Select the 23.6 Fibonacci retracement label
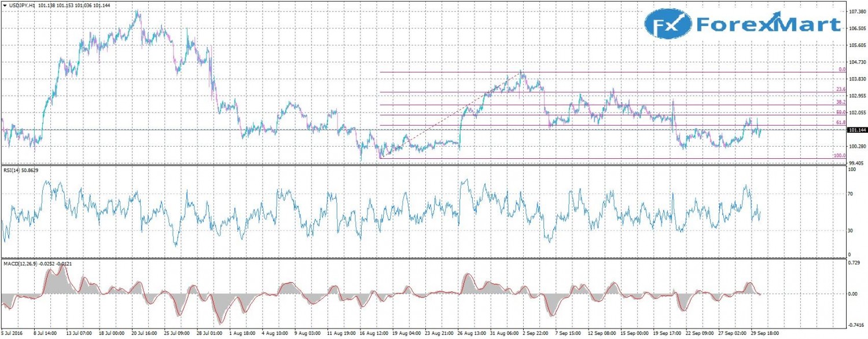The image size is (868, 339). [x=841, y=89]
